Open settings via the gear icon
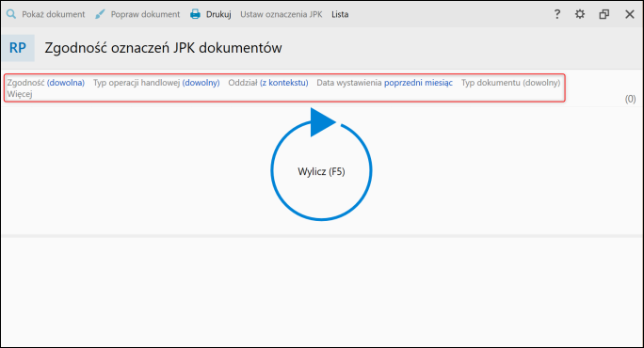644x348 pixels. [x=580, y=14]
